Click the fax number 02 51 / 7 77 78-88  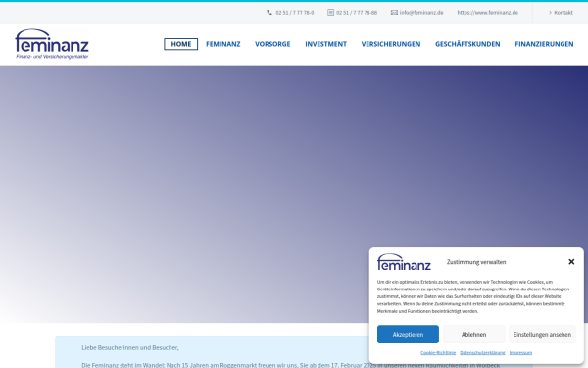point(357,13)
